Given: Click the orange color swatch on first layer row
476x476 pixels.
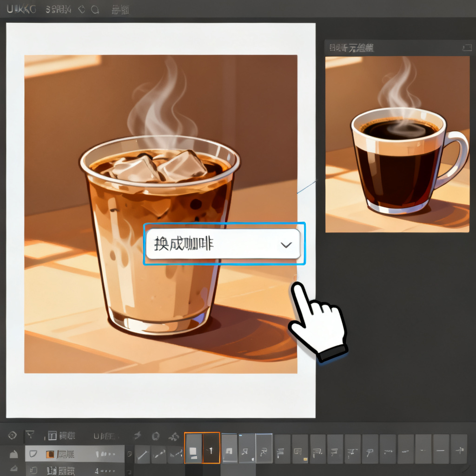Looking at the screenshot, I should [x=50, y=454].
